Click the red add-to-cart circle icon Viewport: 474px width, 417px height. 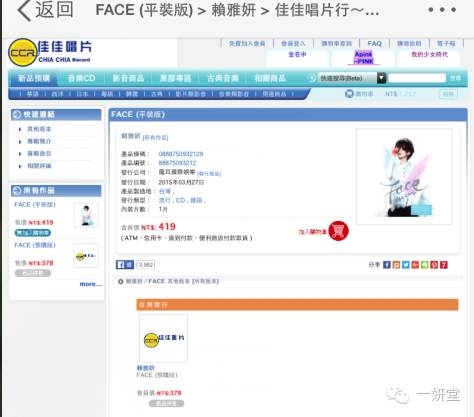338,231
